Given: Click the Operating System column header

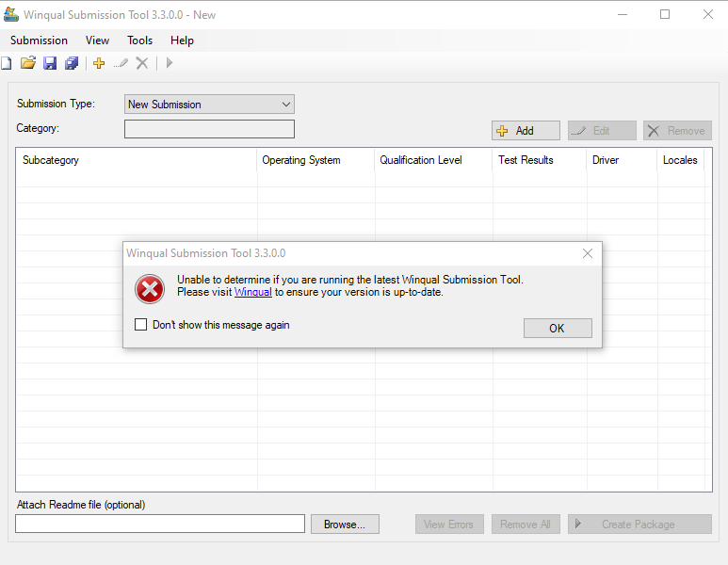Looking at the screenshot, I should pos(315,160).
